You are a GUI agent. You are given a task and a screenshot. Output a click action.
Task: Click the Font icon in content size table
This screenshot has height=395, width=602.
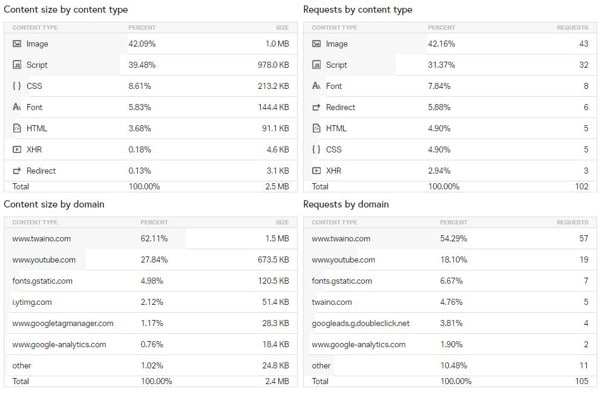[17, 107]
